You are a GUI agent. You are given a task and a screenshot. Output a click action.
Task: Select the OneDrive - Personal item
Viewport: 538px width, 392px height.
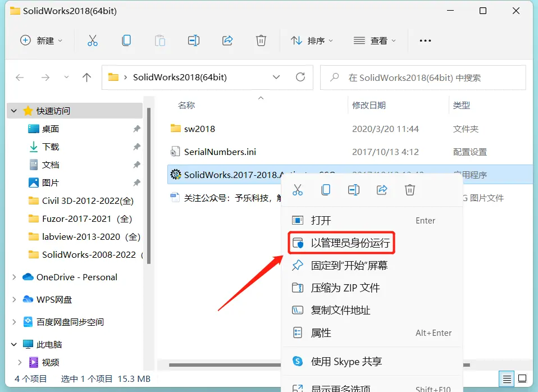tap(70, 277)
